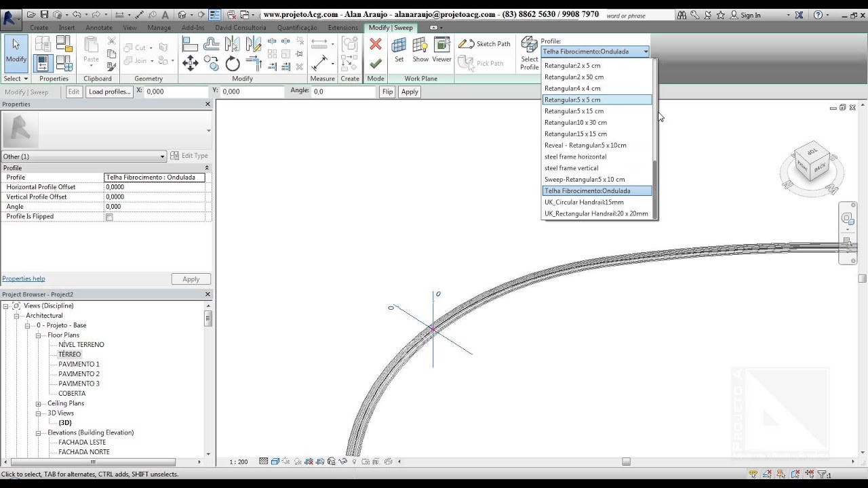Click the Load profiles... button
Image resolution: width=868 pixels, height=488 pixels.
tap(109, 91)
